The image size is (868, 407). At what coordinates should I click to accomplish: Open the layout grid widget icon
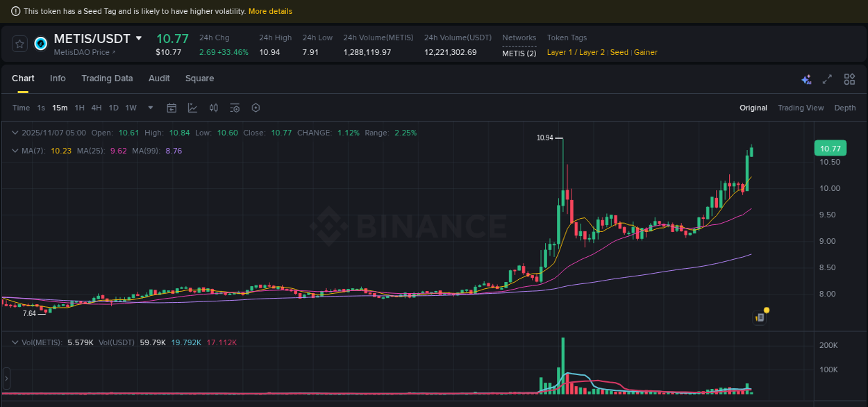[x=849, y=79]
